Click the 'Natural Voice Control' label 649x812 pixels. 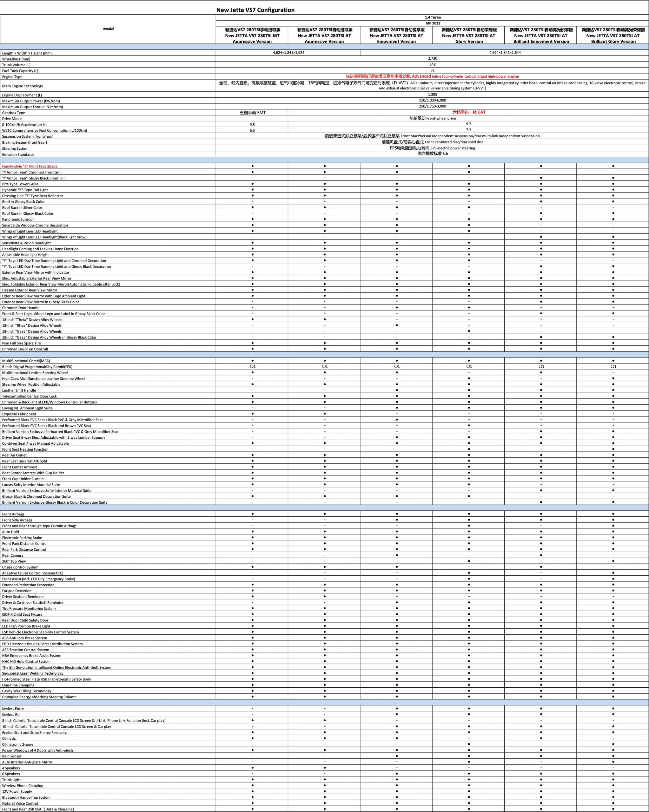coord(20,803)
